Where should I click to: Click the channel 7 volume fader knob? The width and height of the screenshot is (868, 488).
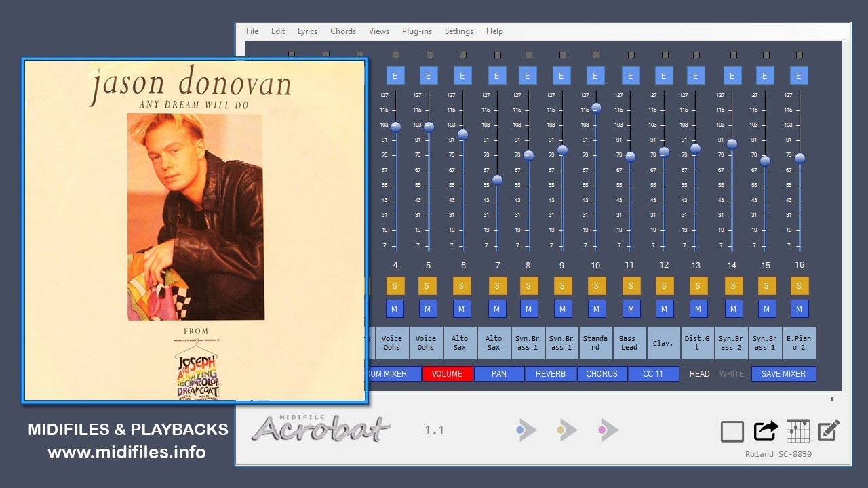497,180
